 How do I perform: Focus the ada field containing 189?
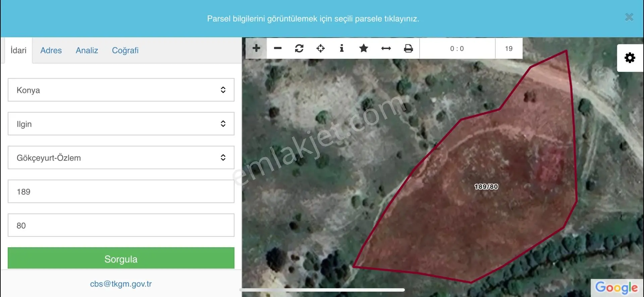(x=121, y=192)
